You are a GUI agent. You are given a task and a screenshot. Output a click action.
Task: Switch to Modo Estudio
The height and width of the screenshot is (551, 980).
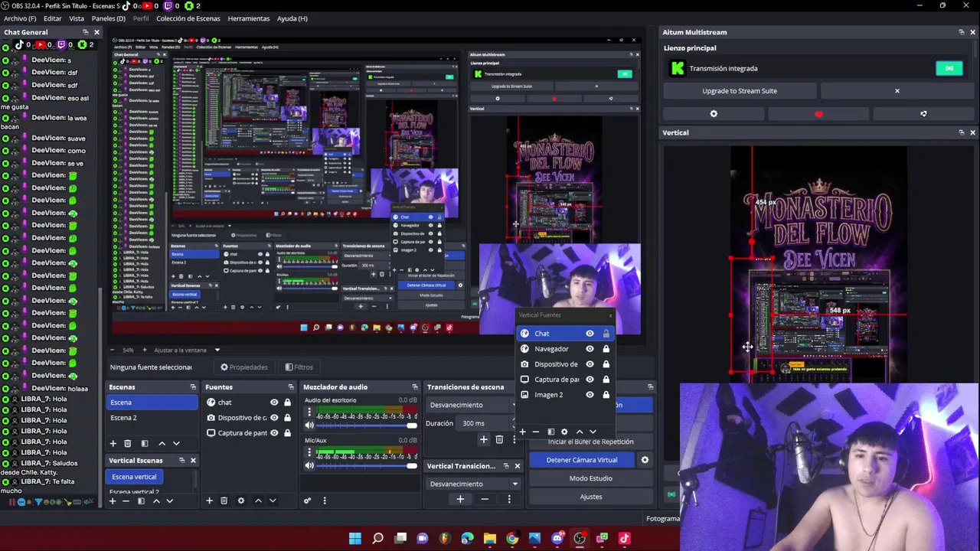[590, 478]
